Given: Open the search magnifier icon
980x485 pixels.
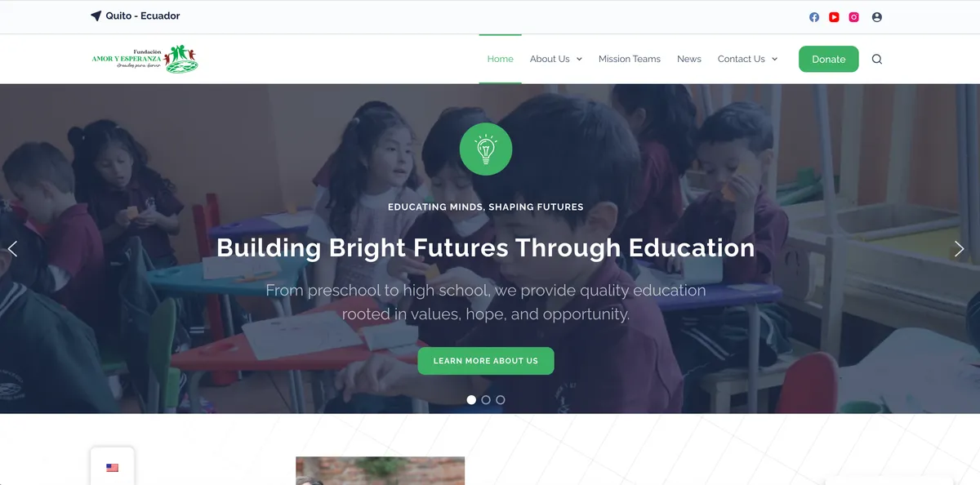Looking at the screenshot, I should [877, 59].
